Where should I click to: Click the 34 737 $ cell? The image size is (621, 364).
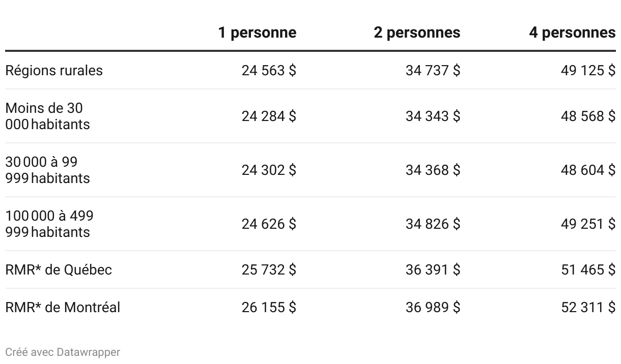click(433, 71)
